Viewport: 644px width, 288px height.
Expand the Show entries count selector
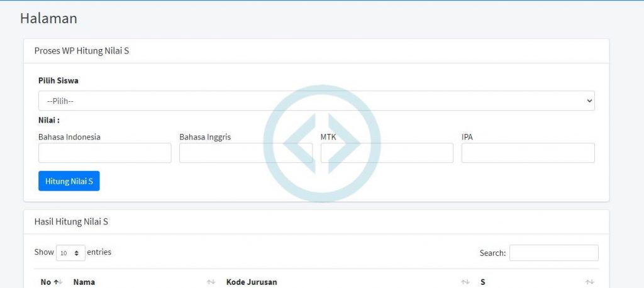(70, 253)
